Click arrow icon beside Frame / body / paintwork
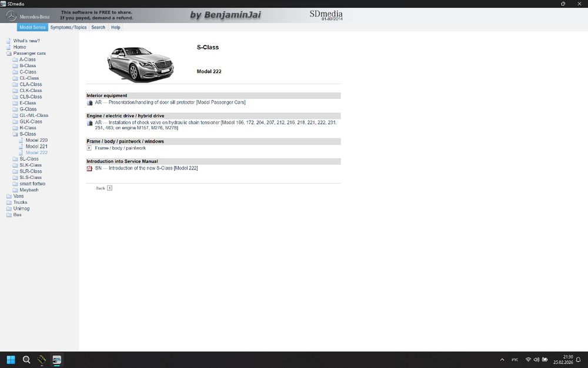The image size is (588, 368). [89, 148]
